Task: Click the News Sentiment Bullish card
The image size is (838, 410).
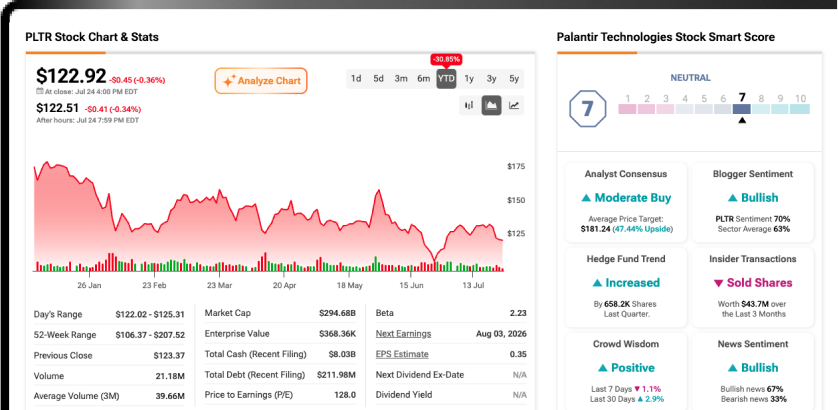Action: [x=752, y=372]
